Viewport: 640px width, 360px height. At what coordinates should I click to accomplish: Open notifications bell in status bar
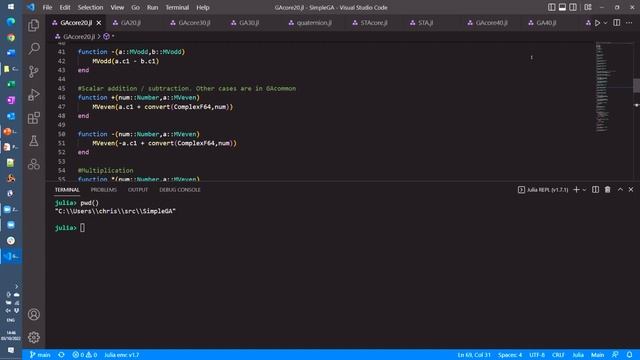pos(629,355)
